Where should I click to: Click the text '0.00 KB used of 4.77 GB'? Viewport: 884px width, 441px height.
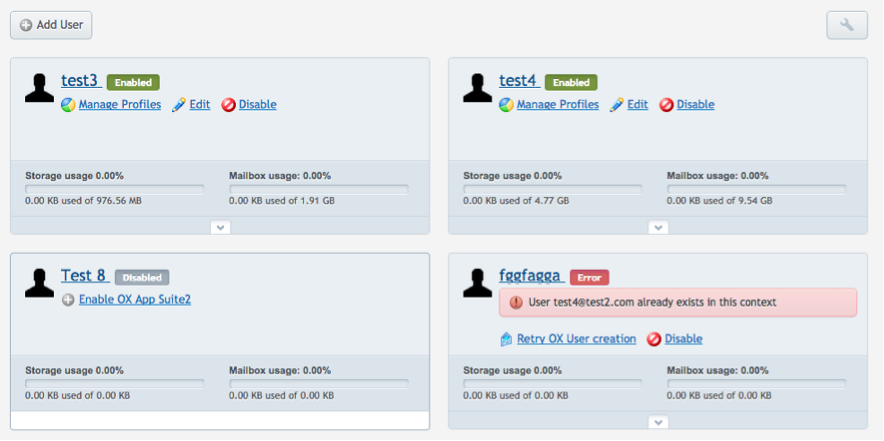[x=516, y=201]
